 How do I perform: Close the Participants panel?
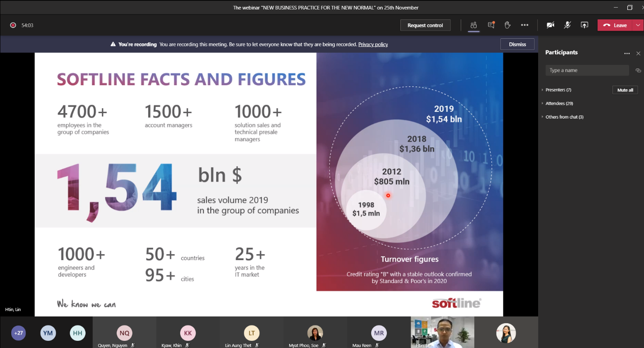[638, 53]
